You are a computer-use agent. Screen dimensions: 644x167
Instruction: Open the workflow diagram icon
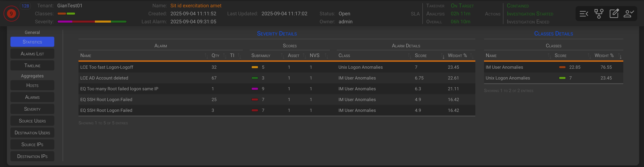tap(599, 14)
